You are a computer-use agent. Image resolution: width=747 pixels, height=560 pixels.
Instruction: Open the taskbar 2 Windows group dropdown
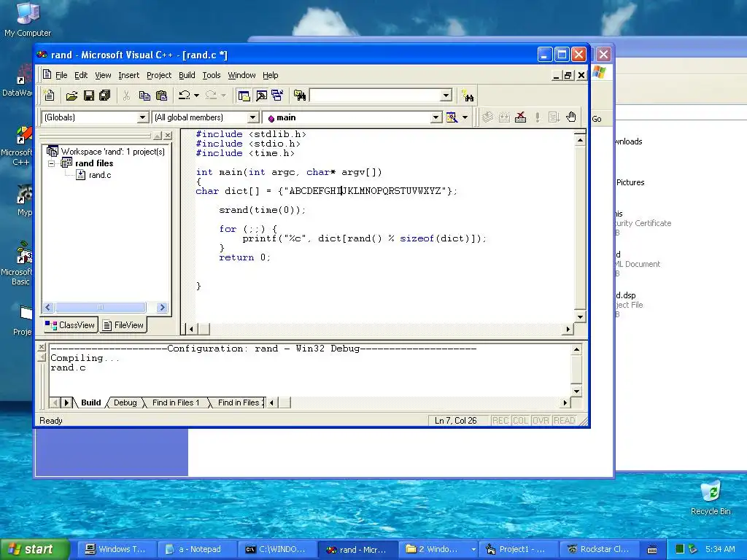(x=473, y=550)
